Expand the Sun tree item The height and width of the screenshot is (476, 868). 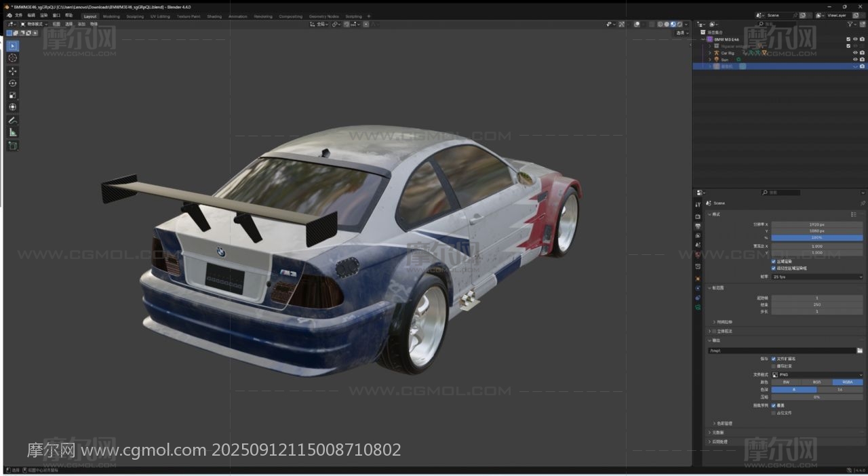[710, 60]
